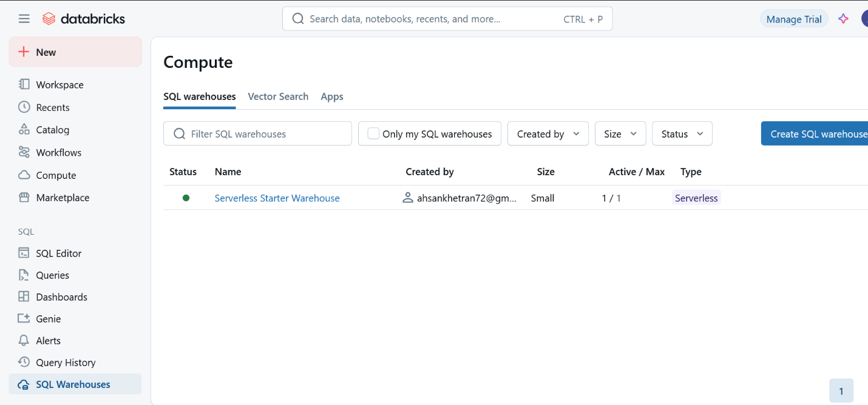Click the Databricks logo
This screenshot has width=868, height=405.
point(84,19)
